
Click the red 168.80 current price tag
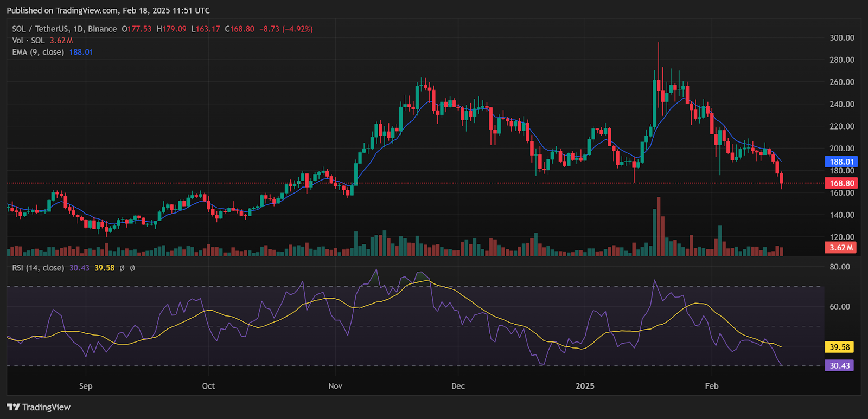[x=841, y=183]
